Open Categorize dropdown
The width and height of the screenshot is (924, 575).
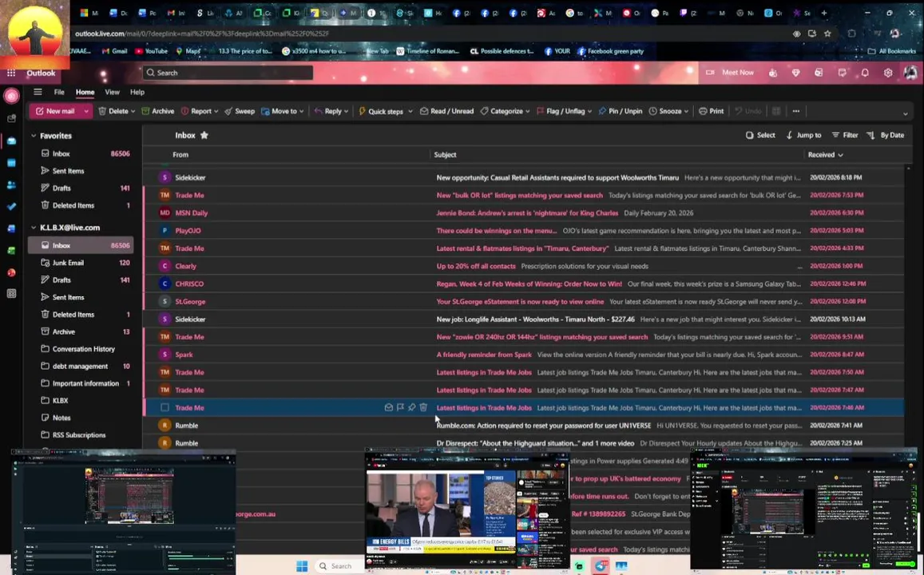tap(527, 111)
